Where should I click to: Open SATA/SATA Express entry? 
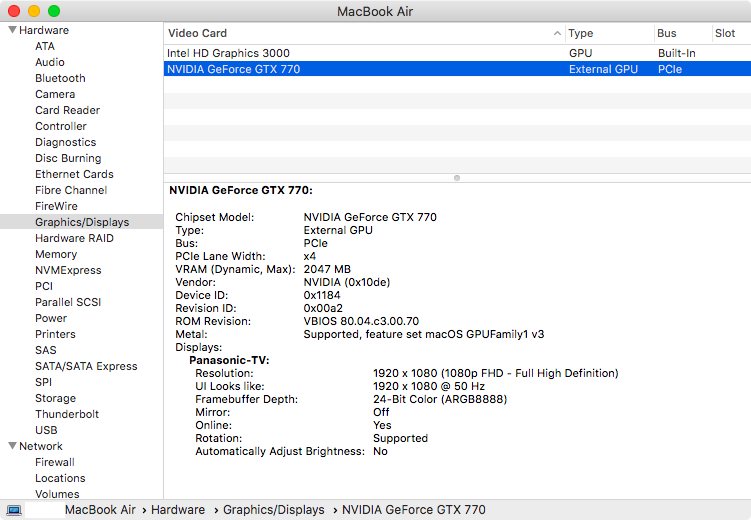86,366
